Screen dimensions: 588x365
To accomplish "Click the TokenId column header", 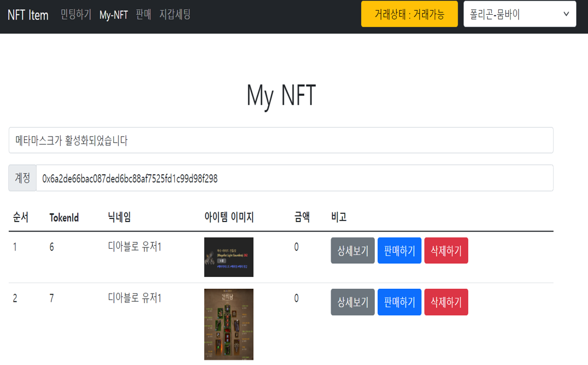I will [x=64, y=217].
